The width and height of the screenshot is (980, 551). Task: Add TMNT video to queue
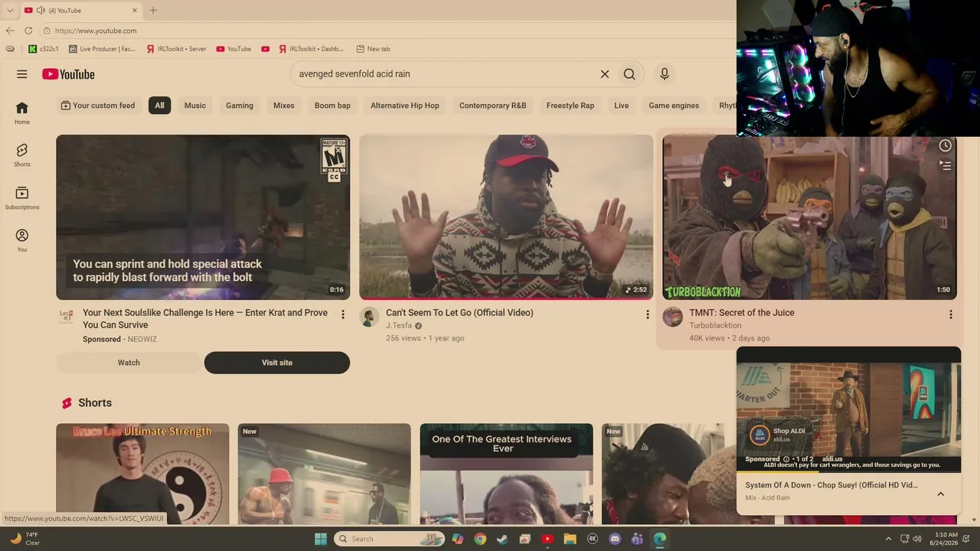pos(946,165)
